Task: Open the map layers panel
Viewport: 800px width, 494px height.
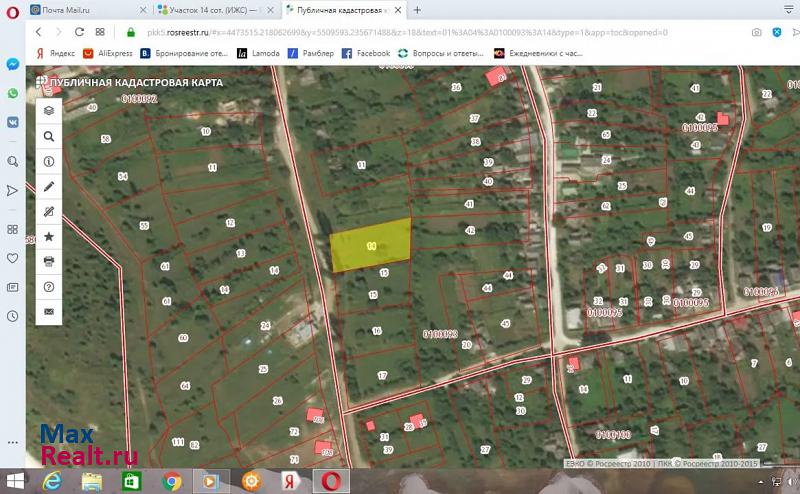Action: pos(48,111)
